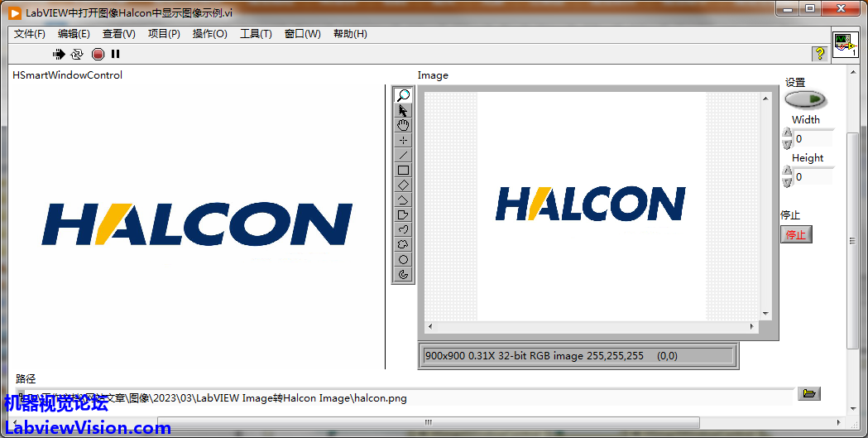This screenshot has height=438, width=868.
Task: Click Run Continuously button
Action: (77, 54)
